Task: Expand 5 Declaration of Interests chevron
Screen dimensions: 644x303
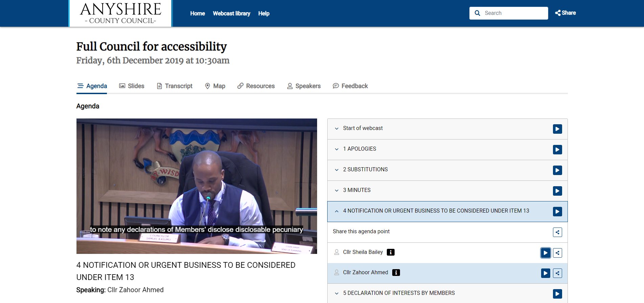Action: click(x=337, y=294)
